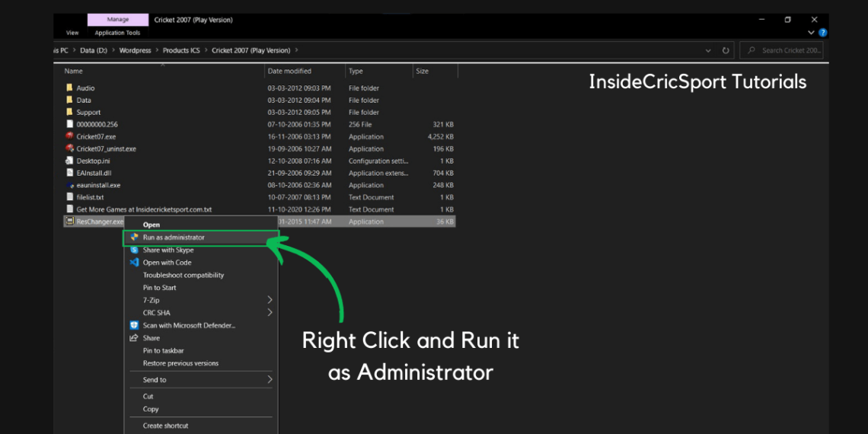The height and width of the screenshot is (434, 868).
Task: Open the blue help question mark icon
Action: pos(823,33)
